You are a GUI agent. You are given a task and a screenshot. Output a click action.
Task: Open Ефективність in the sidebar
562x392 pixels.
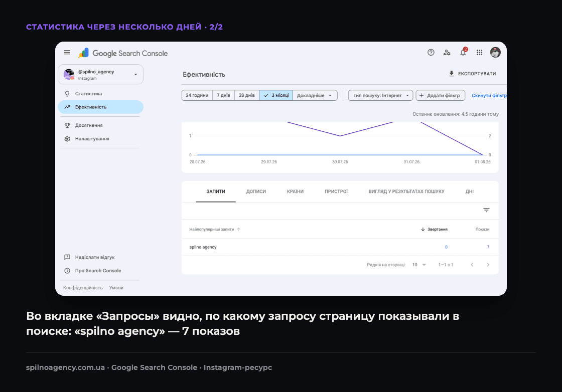pyautogui.click(x=100, y=107)
